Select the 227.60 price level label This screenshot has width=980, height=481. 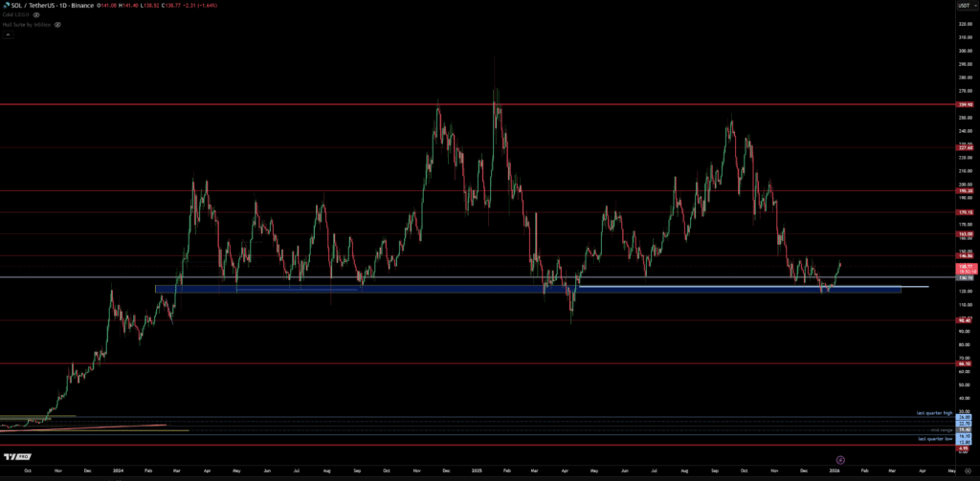point(965,148)
